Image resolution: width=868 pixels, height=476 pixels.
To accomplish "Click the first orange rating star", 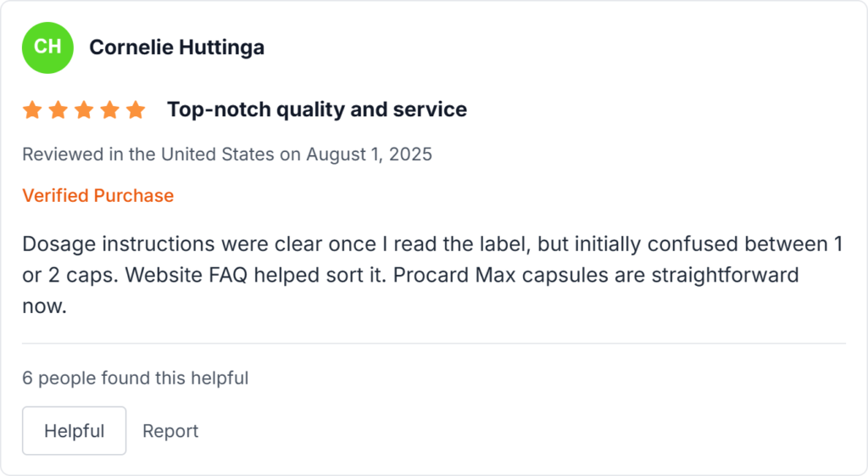I will 32,109.
